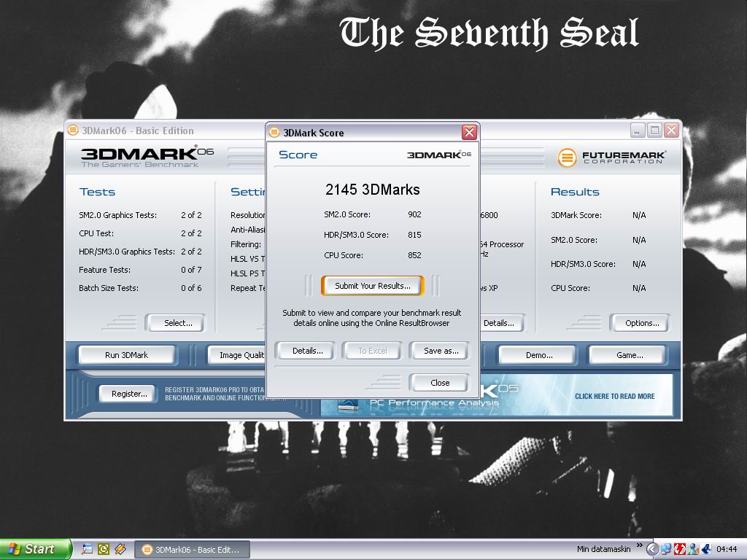Click the SM2.0 Score value 902
This screenshot has width=747, height=560.
[x=414, y=215]
